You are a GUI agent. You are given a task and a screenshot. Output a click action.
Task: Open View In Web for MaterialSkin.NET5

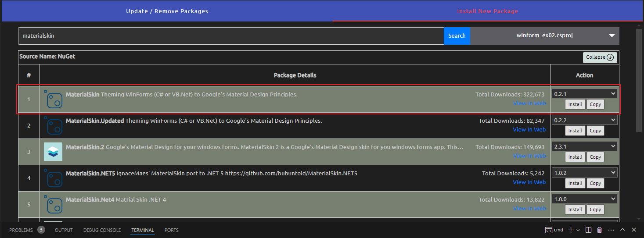[x=529, y=182]
